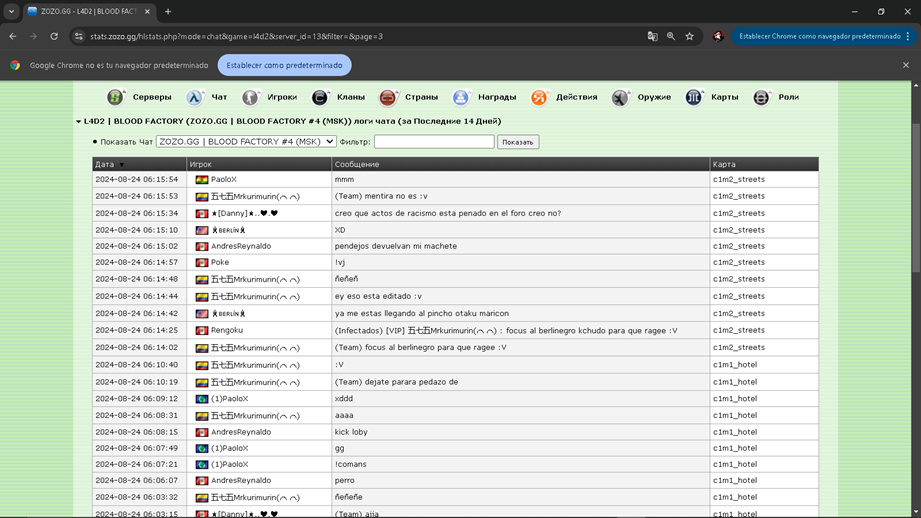Image resolution: width=921 pixels, height=518 pixels.
Task: Click the Награды (Awards) icon
Action: 461,97
